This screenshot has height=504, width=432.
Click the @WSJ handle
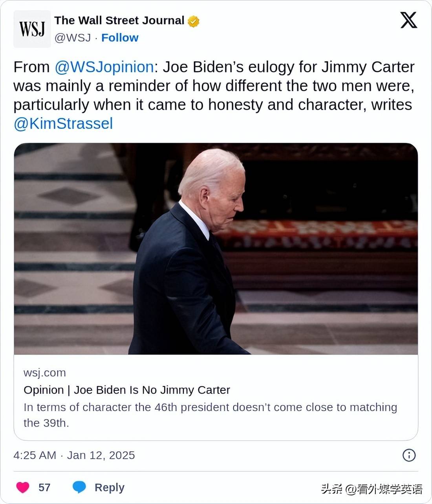(x=72, y=38)
